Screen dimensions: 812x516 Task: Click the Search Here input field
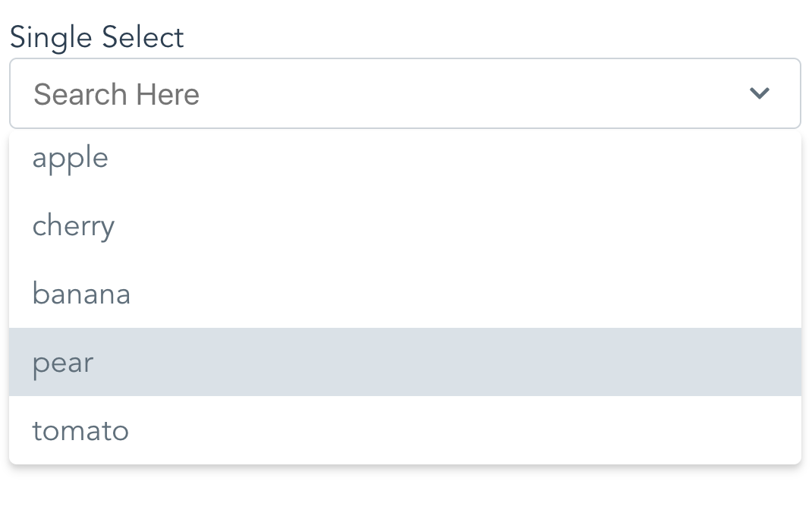pyautogui.click(x=379, y=93)
